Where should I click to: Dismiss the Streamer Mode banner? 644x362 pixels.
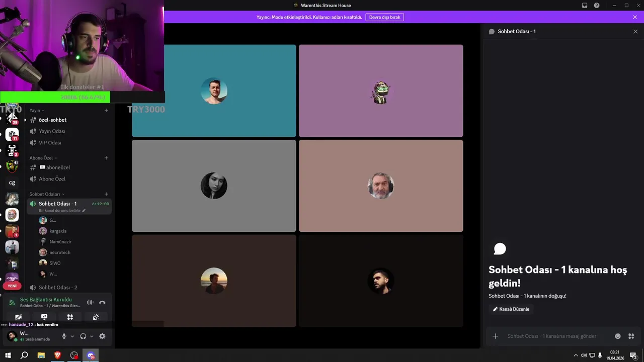pos(635,17)
